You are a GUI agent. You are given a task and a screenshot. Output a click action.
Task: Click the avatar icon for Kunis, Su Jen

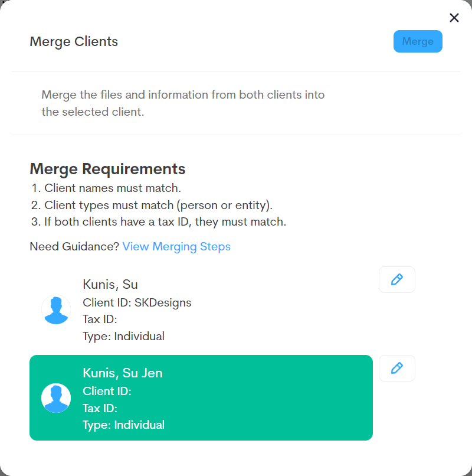56,398
